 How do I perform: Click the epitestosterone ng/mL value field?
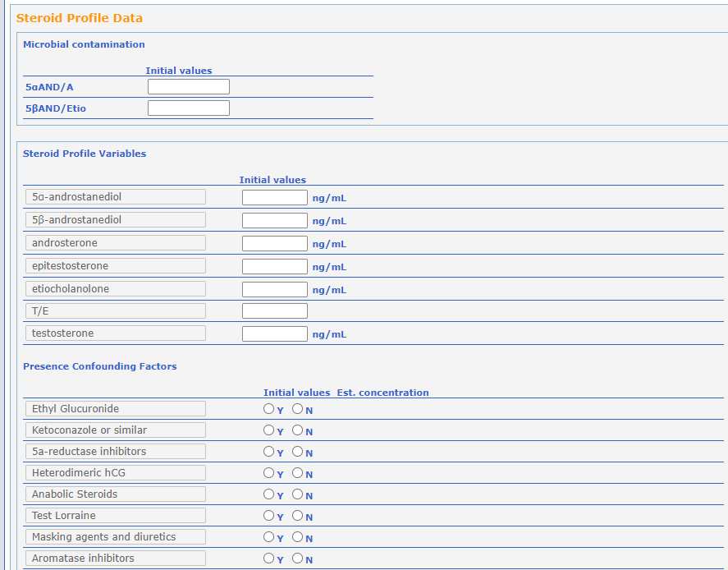point(275,267)
